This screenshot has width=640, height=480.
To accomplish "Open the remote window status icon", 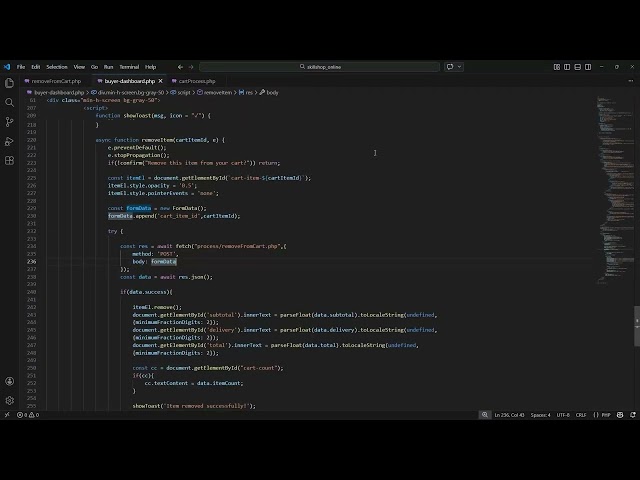I will pyautogui.click(x=7, y=415).
